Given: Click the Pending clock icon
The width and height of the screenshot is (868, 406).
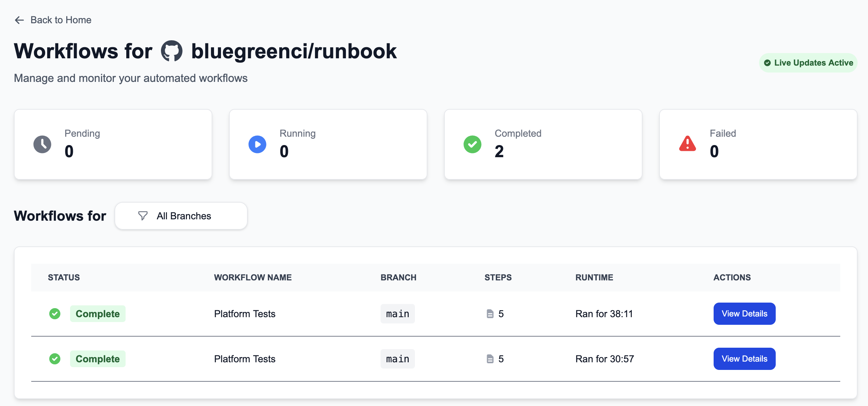Looking at the screenshot, I should [x=42, y=144].
